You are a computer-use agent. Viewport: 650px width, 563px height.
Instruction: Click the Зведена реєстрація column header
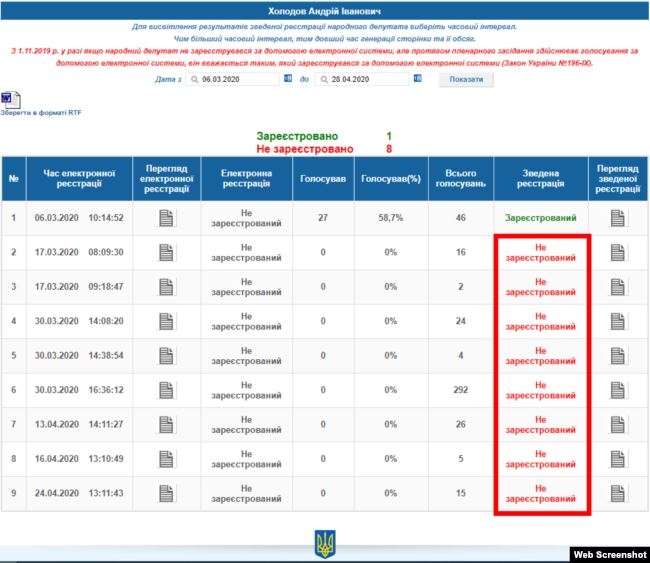(540, 179)
